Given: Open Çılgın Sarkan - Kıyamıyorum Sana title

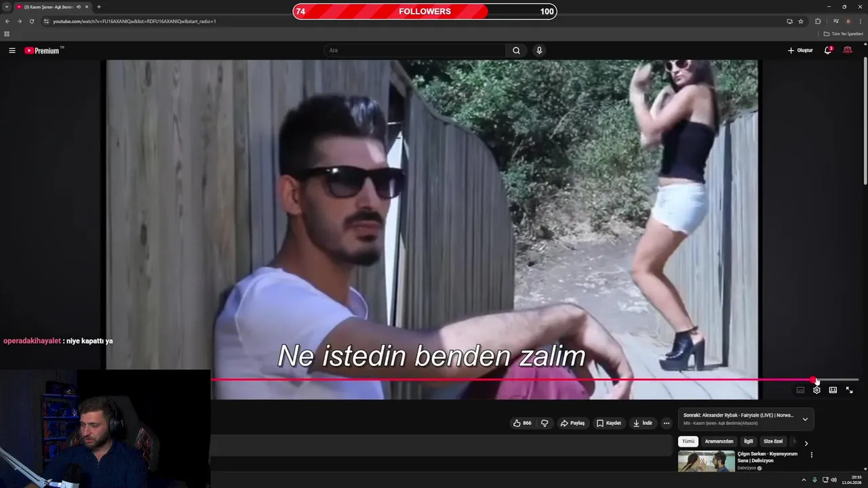Looking at the screenshot, I should point(768,457).
